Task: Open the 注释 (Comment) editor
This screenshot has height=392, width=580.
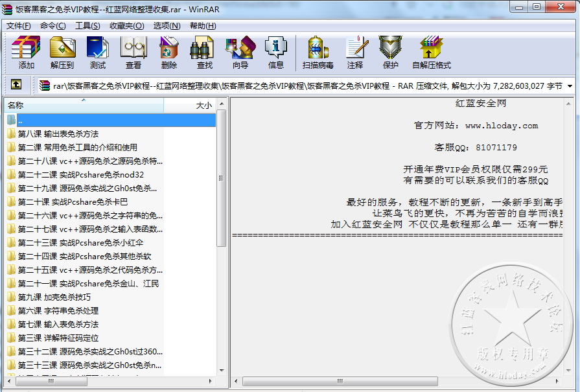Action: coord(356,52)
